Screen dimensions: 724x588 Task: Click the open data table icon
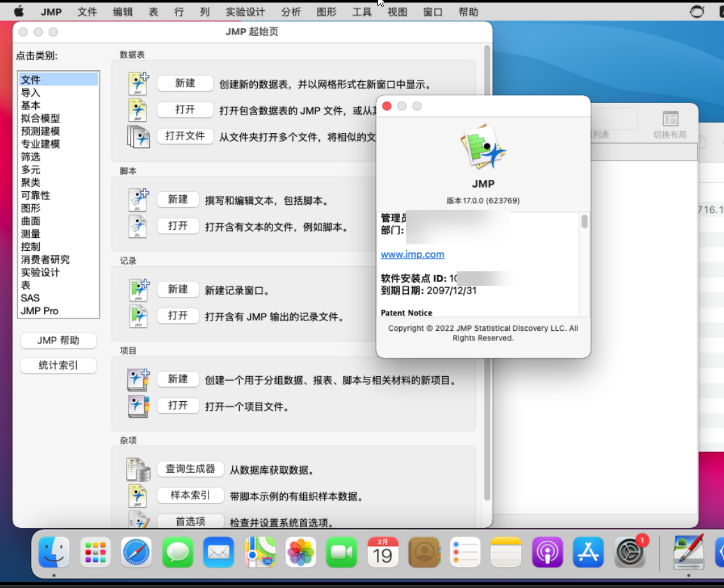[138, 111]
